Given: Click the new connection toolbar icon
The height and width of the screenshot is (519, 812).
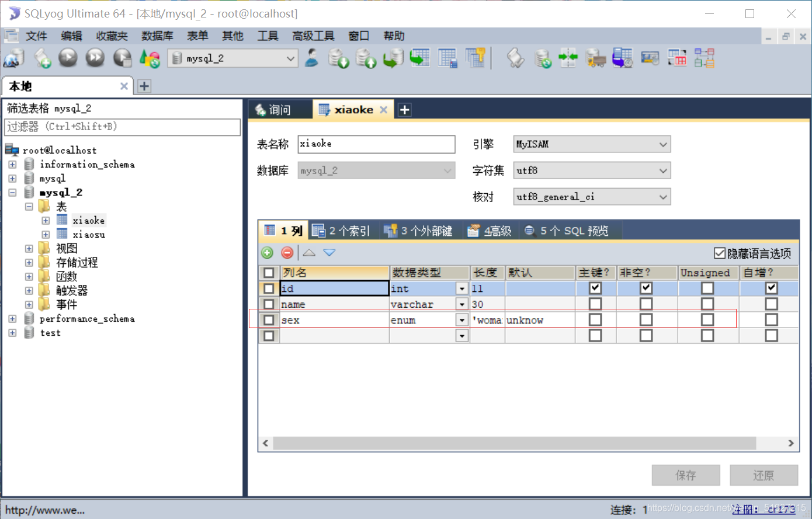Looking at the screenshot, I should (14, 58).
